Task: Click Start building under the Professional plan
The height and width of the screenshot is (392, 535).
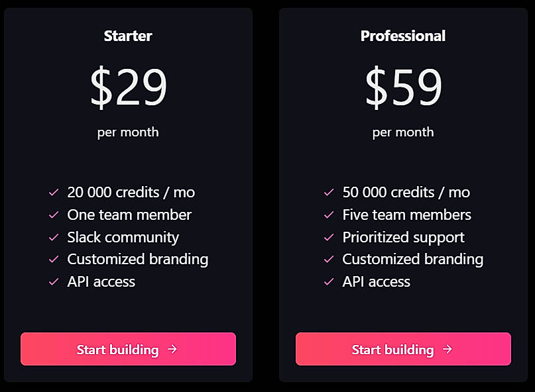Action: tap(403, 349)
